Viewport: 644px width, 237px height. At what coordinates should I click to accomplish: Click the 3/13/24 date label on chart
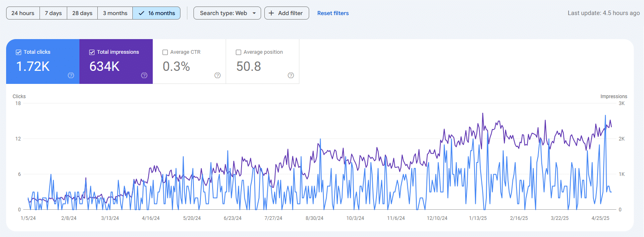pyautogui.click(x=110, y=218)
